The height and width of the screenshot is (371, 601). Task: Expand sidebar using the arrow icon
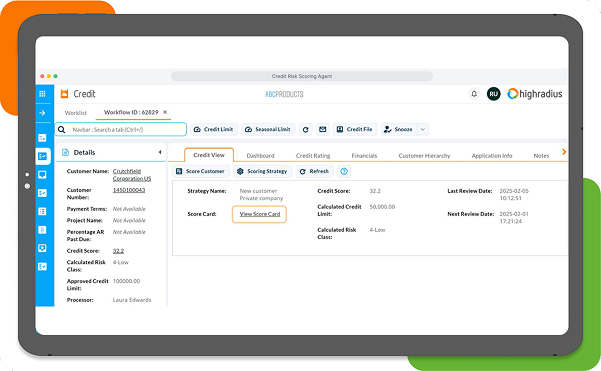43,113
